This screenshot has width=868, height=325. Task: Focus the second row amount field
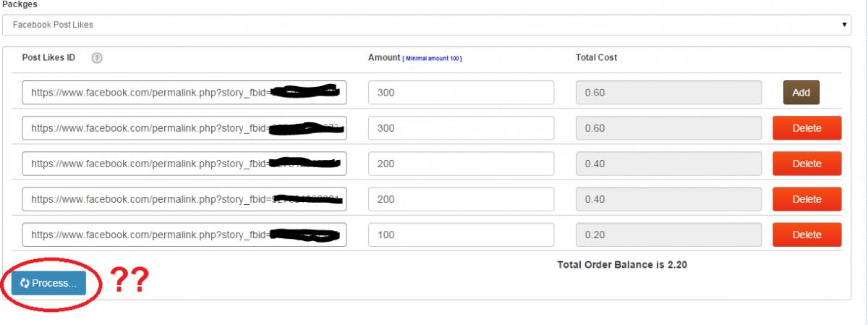461,128
